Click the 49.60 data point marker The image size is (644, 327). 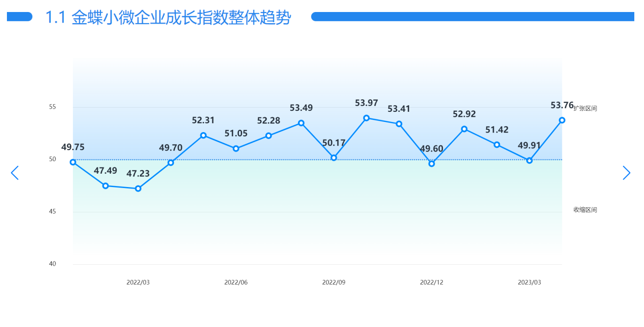click(x=432, y=163)
